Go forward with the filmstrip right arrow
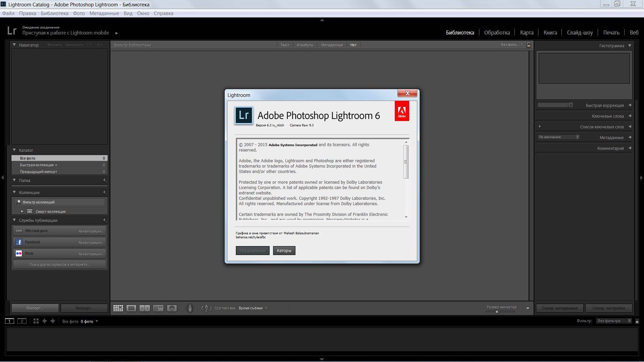This screenshot has height=362, width=644. 53,321
